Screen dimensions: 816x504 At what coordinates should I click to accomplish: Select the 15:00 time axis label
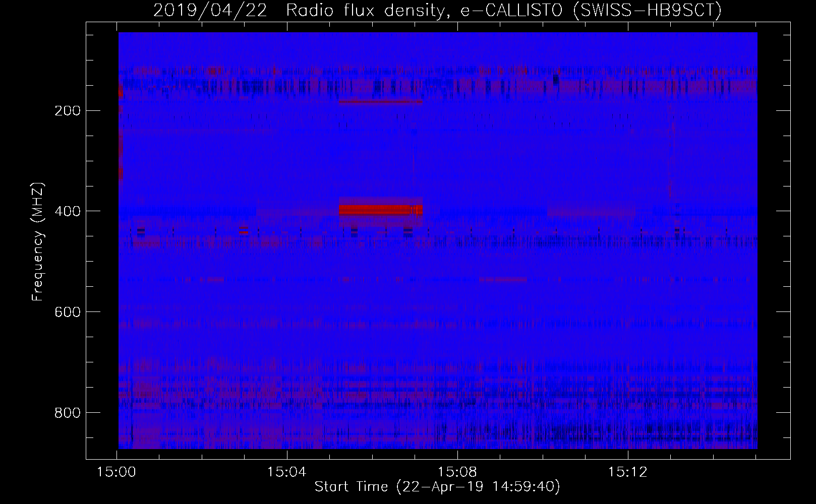pyautogui.click(x=117, y=472)
